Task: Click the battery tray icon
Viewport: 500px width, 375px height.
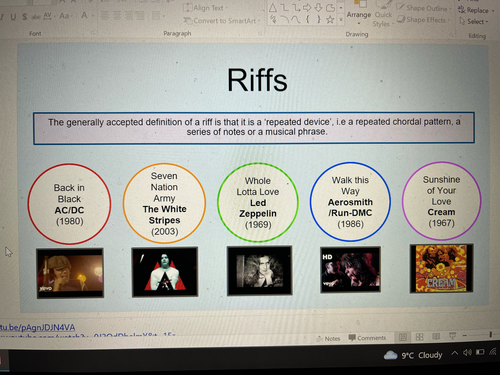Action: (x=480, y=352)
